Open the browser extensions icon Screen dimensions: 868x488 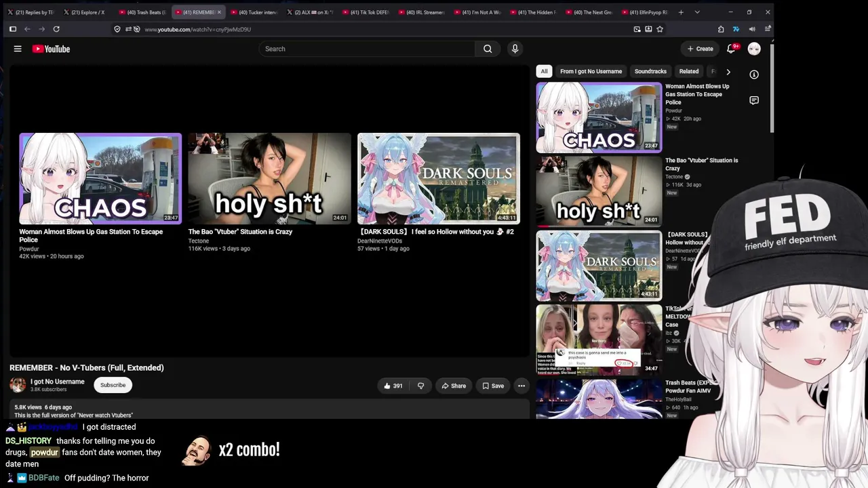(721, 29)
